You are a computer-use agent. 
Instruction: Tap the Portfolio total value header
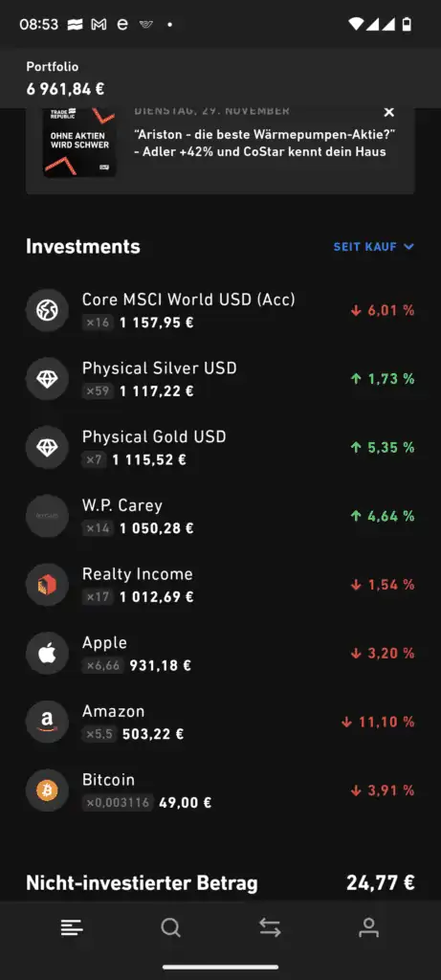coord(65,78)
